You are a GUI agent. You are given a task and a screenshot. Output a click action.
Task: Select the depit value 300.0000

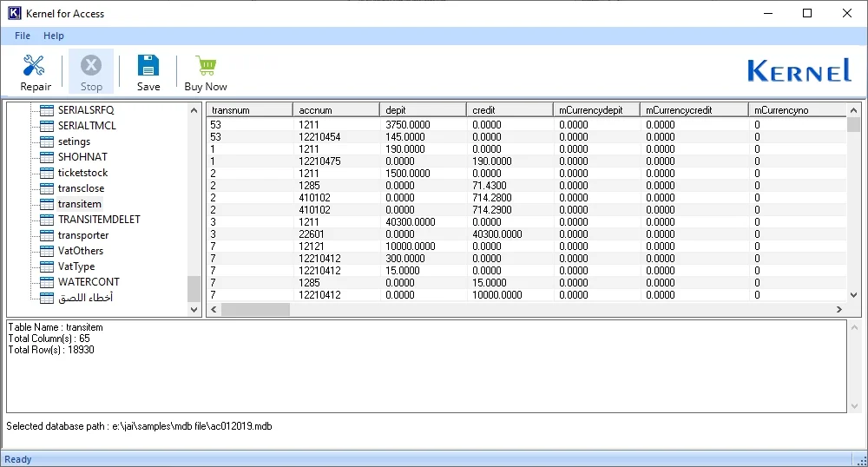(405, 259)
